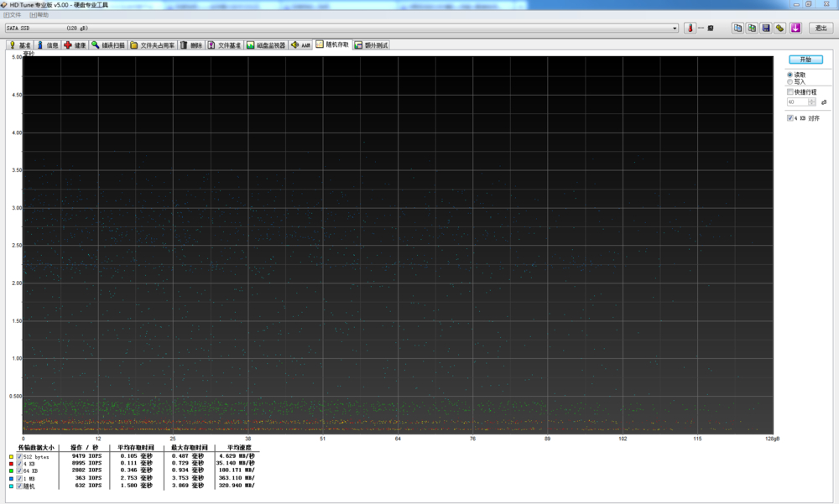This screenshot has width=839, height=504.
Task: Click the stroke value input field showing 40
Action: 797,102
